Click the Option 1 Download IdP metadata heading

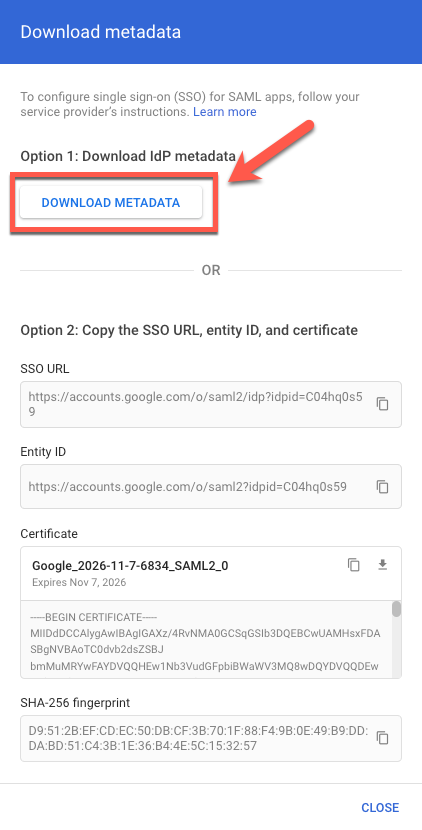[x=128, y=157]
